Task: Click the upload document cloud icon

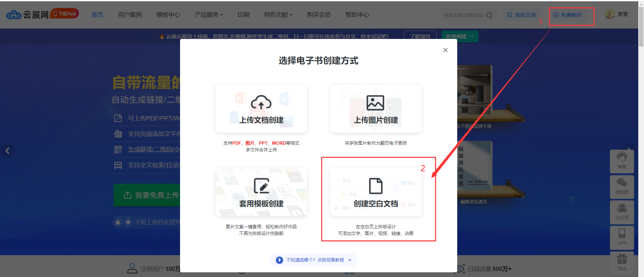Action: click(261, 103)
